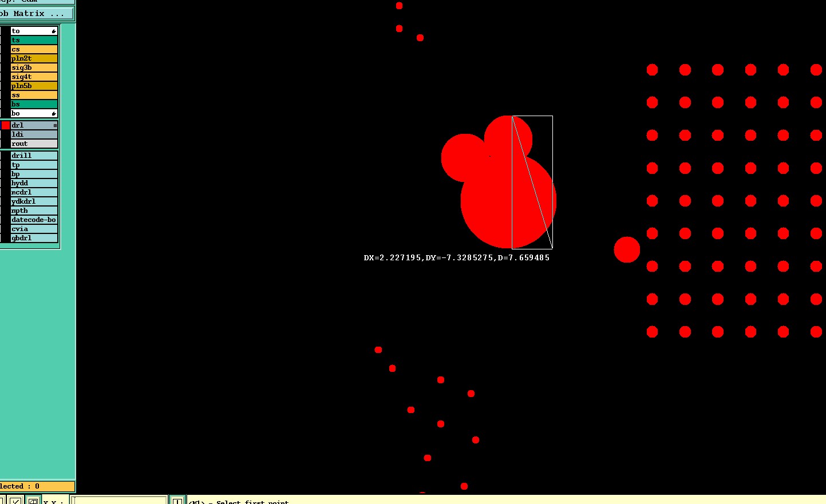Select the 'sig3b' layer row
The width and height of the screenshot is (826, 504).
[34, 68]
